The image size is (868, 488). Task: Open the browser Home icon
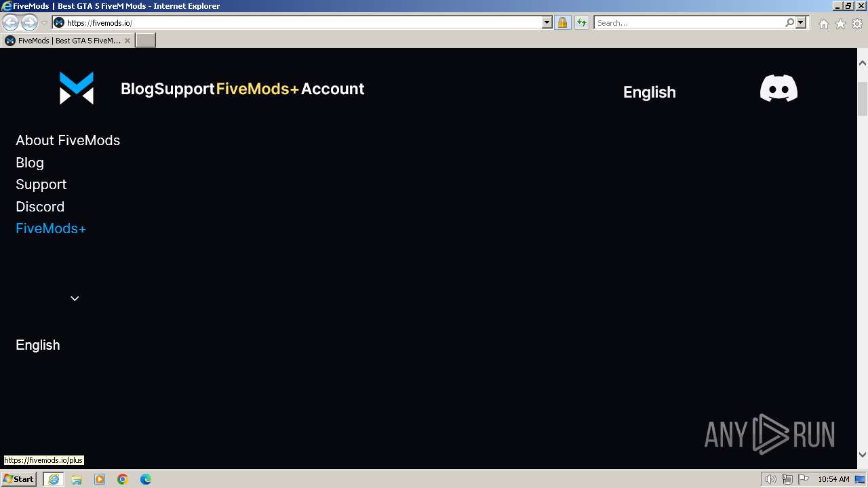click(x=823, y=24)
